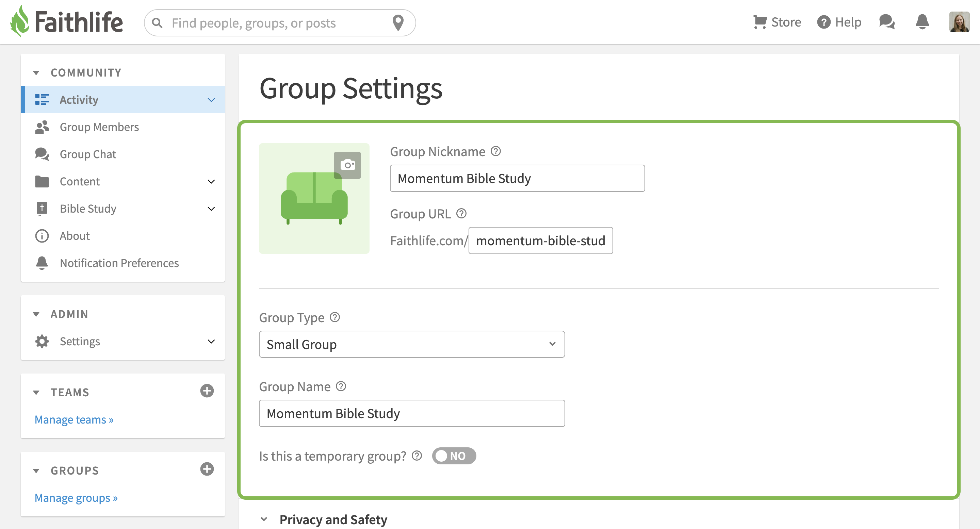Add a new group with plus icon
The image size is (980, 529).
pos(207,469)
